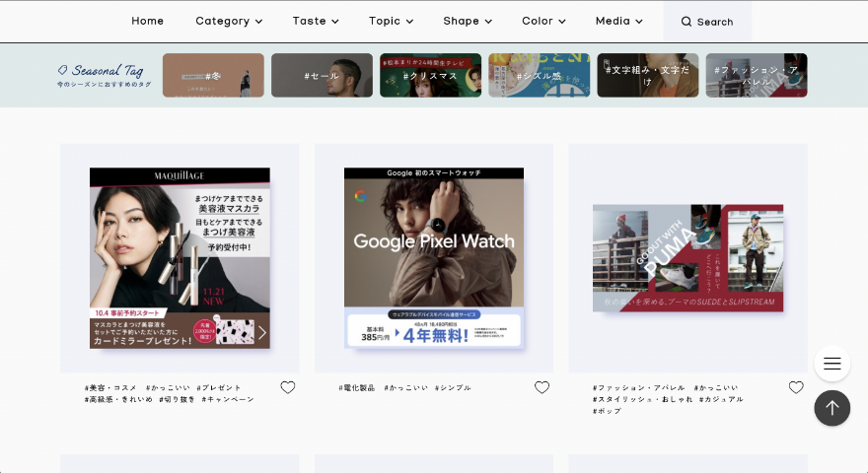The width and height of the screenshot is (868, 473).
Task: Click the scroll-to-top arrow button
Action: [832, 408]
